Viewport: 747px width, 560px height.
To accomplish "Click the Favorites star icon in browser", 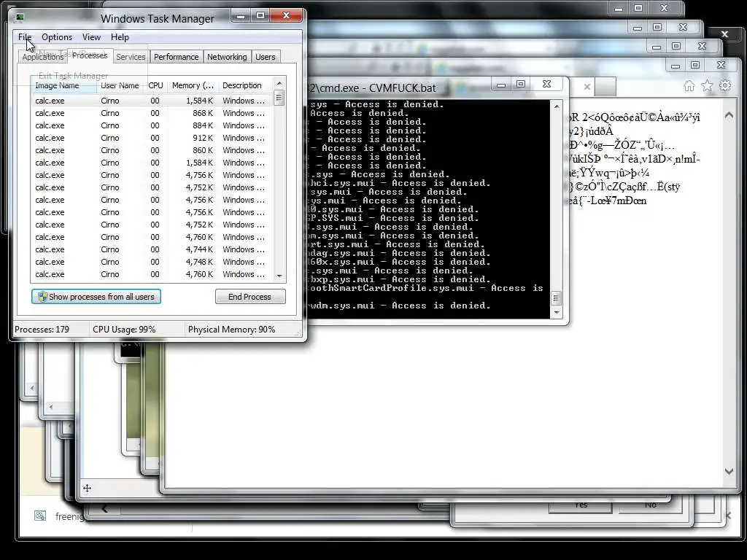I will (x=707, y=86).
